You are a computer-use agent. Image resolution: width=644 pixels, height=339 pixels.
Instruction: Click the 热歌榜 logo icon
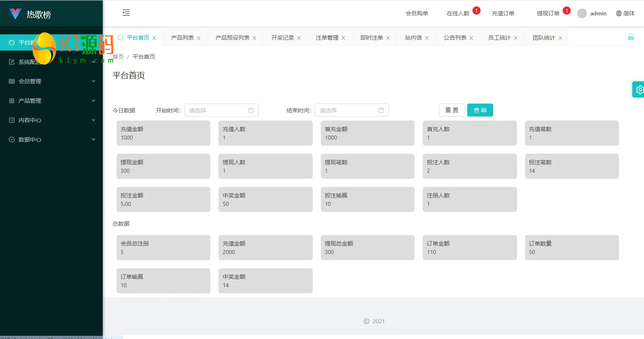click(x=15, y=14)
